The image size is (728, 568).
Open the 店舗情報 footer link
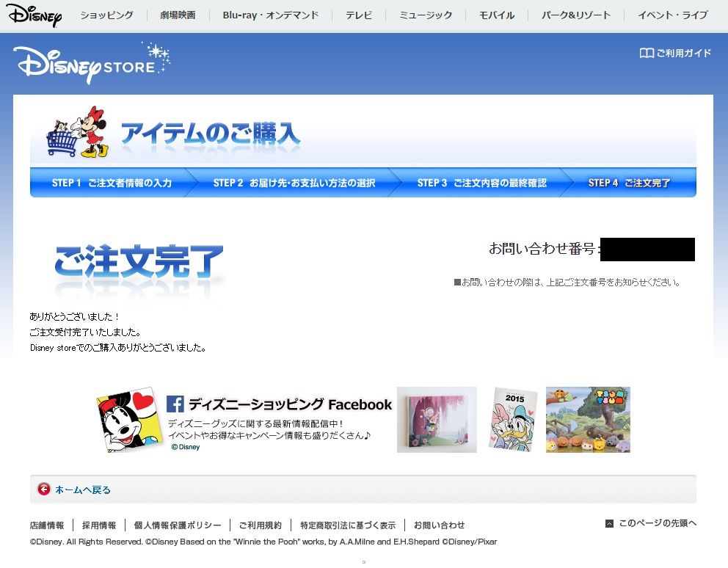tap(47, 525)
